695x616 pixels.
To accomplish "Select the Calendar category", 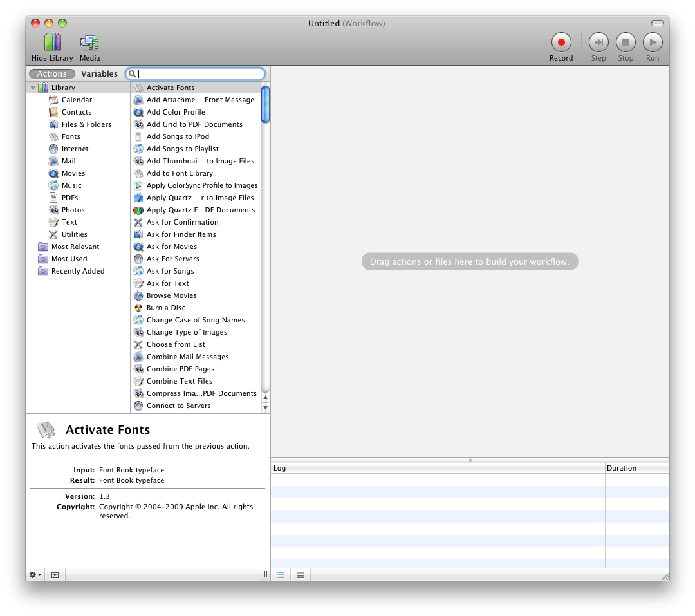I will tap(77, 100).
